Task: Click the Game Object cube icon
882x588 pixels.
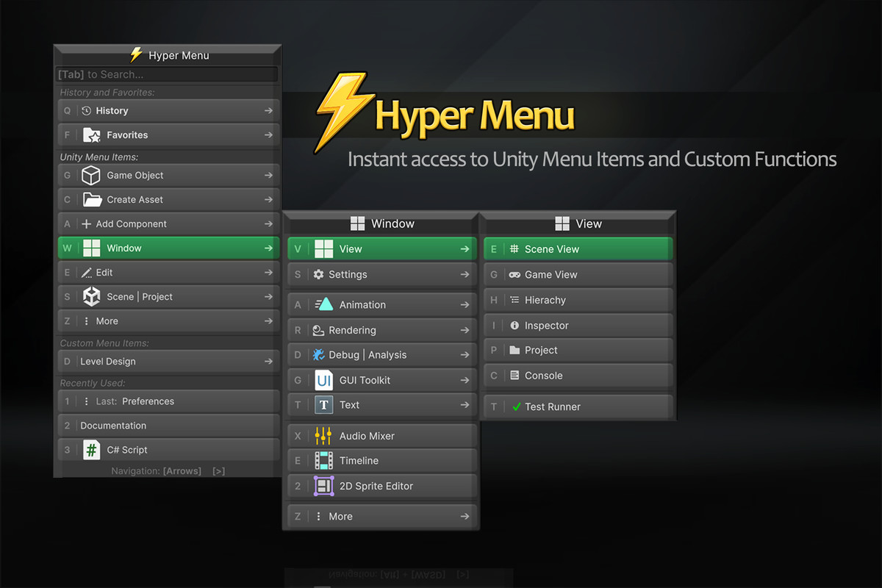Action: pyautogui.click(x=91, y=176)
